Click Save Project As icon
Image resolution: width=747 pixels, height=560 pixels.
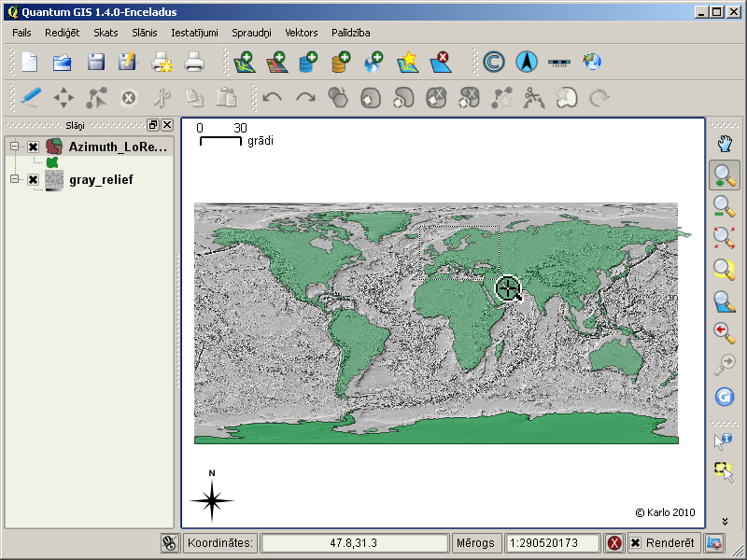pyautogui.click(x=127, y=62)
